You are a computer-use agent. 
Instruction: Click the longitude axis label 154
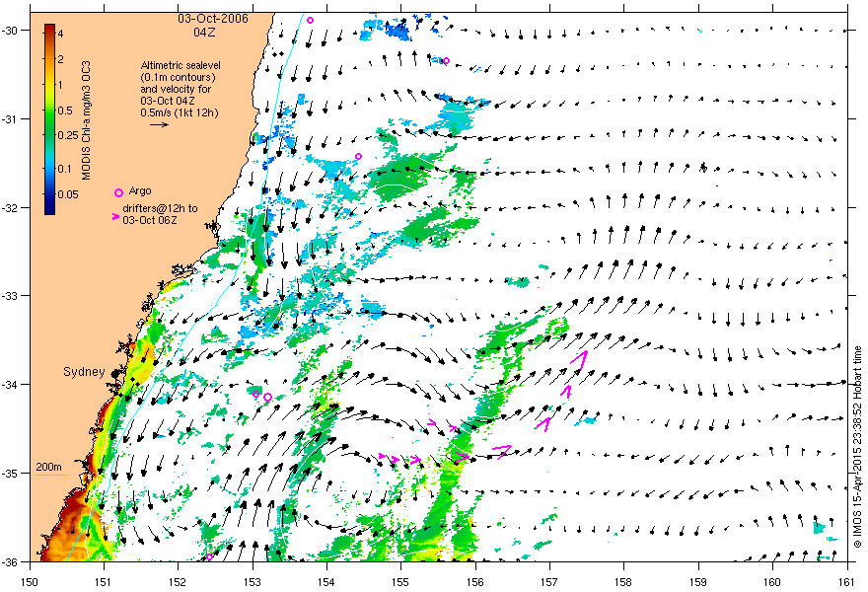326,582
